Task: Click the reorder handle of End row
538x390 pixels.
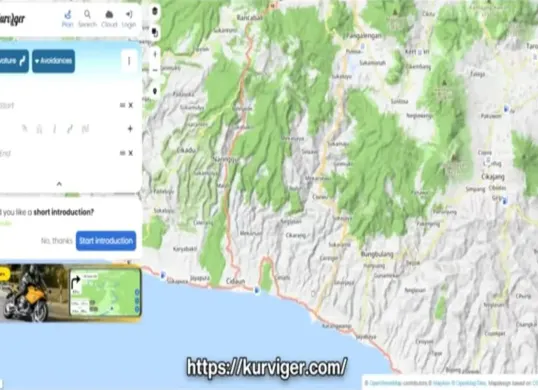Action: click(x=122, y=153)
